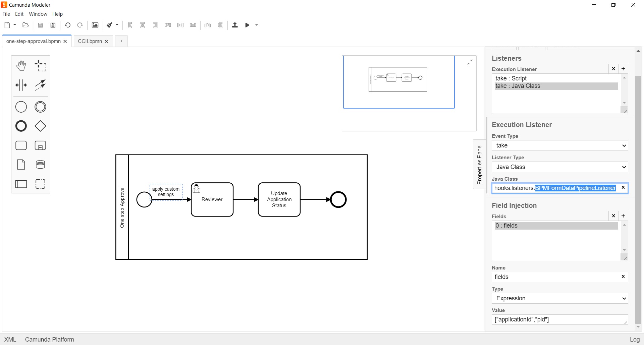This screenshot has width=644, height=362.
Task: Create a task from palette
Action: [x=21, y=145]
